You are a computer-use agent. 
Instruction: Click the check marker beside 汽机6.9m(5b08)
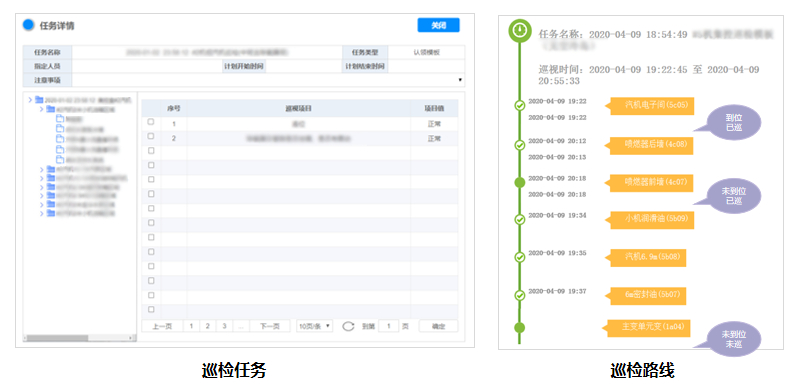[520, 257]
